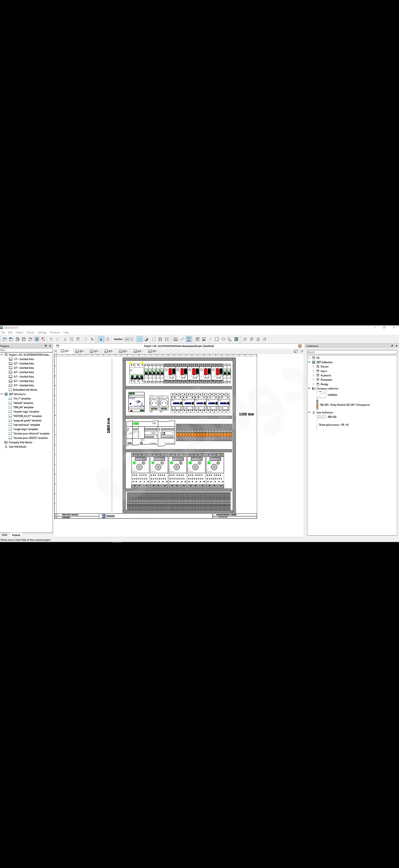399x868 pixels.
Task: Click the Collections search field
Action: click(352, 352)
